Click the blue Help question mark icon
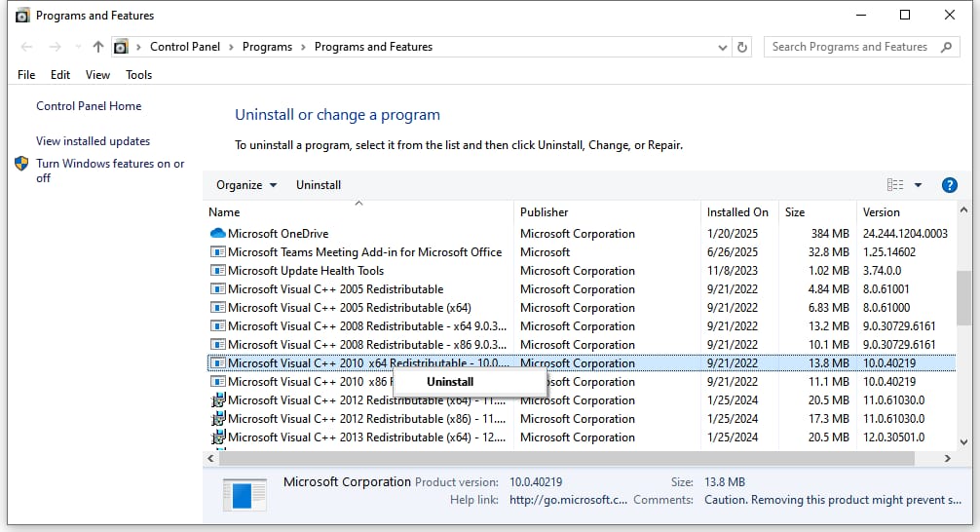This screenshot has width=980, height=532. pyautogui.click(x=949, y=185)
